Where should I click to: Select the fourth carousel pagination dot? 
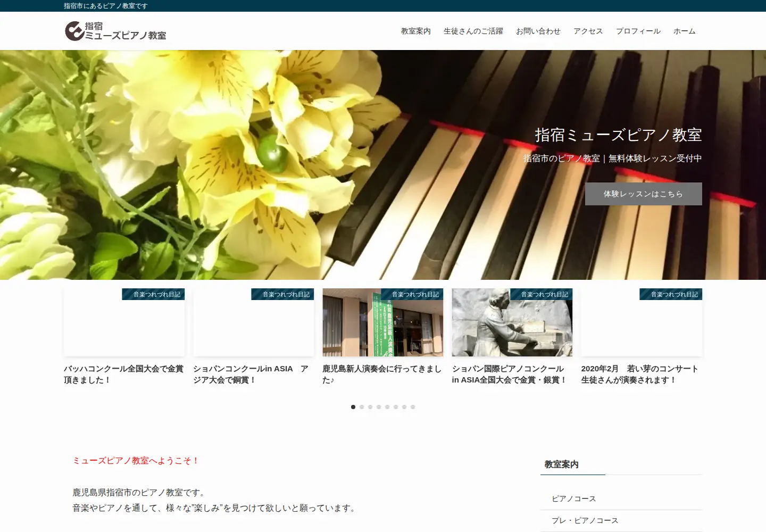coord(379,407)
